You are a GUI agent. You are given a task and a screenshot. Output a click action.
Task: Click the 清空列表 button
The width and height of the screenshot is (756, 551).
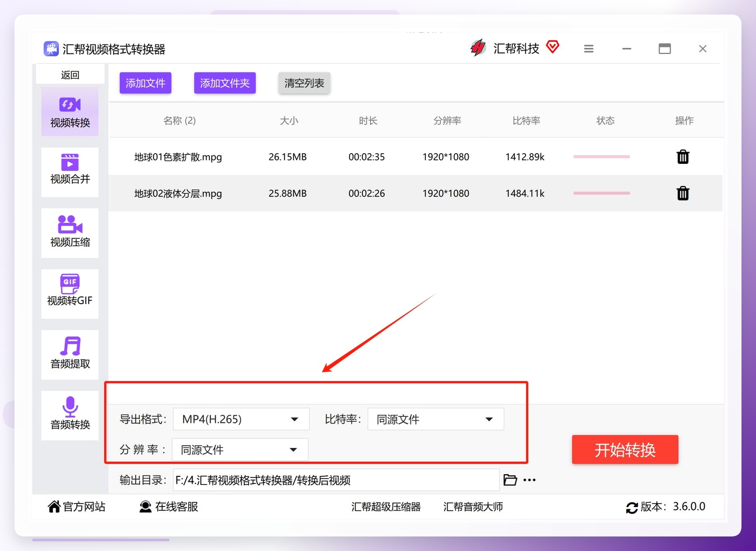(x=304, y=83)
